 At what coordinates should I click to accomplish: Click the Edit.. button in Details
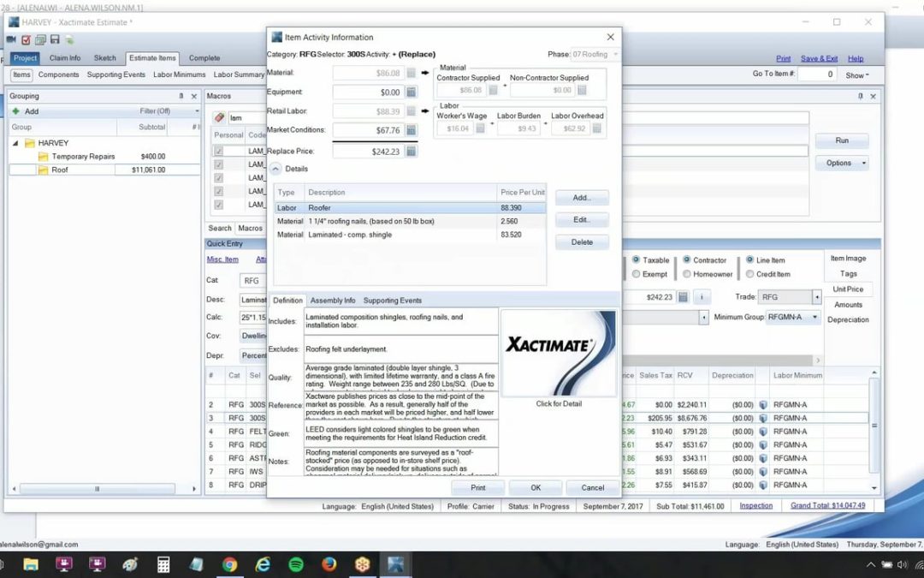pos(582,220)
